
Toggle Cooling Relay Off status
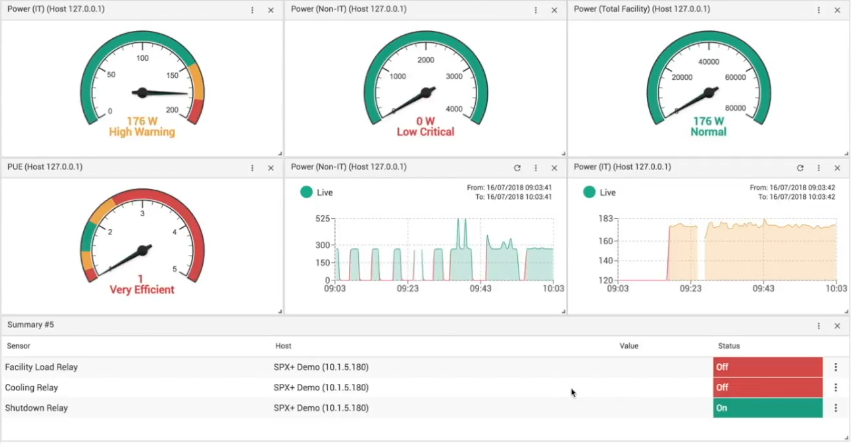coord(767,387)
